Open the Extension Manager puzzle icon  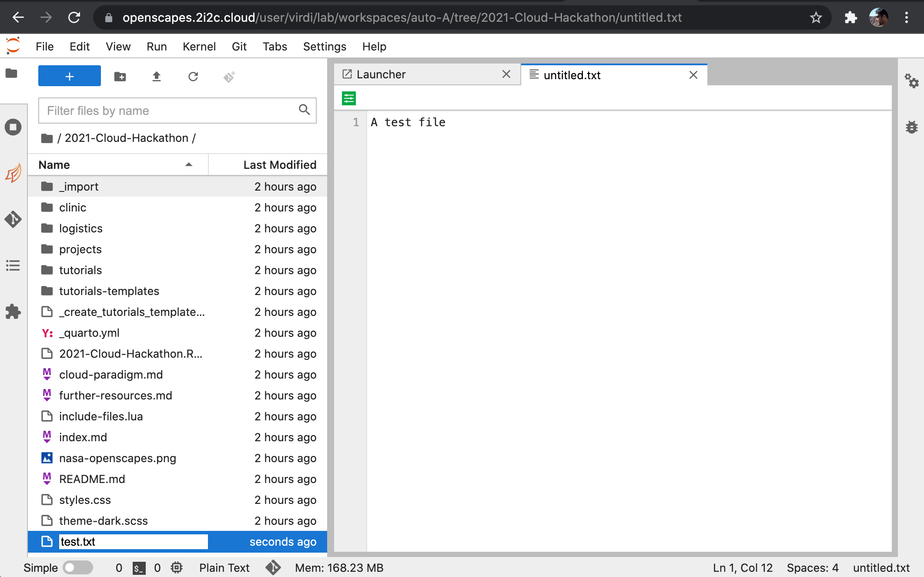[x=13, y=312]
